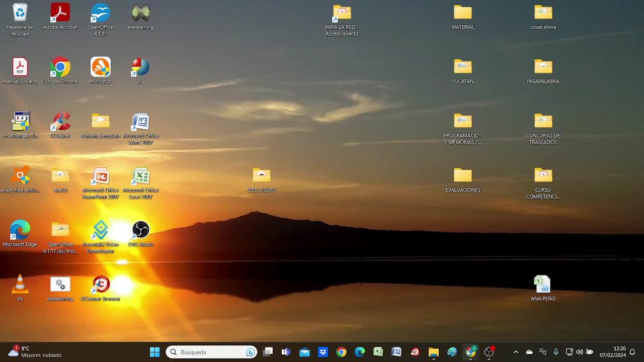Click the vlc media player icon

(x=20, y=285)
